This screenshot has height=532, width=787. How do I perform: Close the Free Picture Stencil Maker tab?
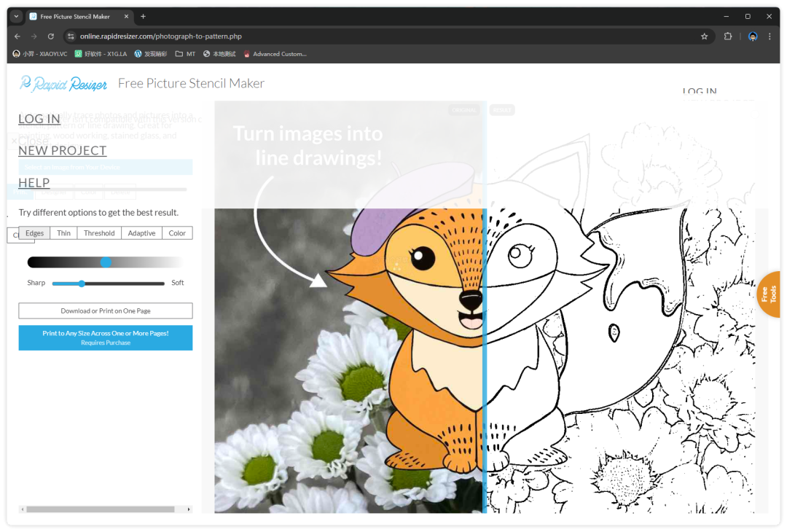[126, 17]
